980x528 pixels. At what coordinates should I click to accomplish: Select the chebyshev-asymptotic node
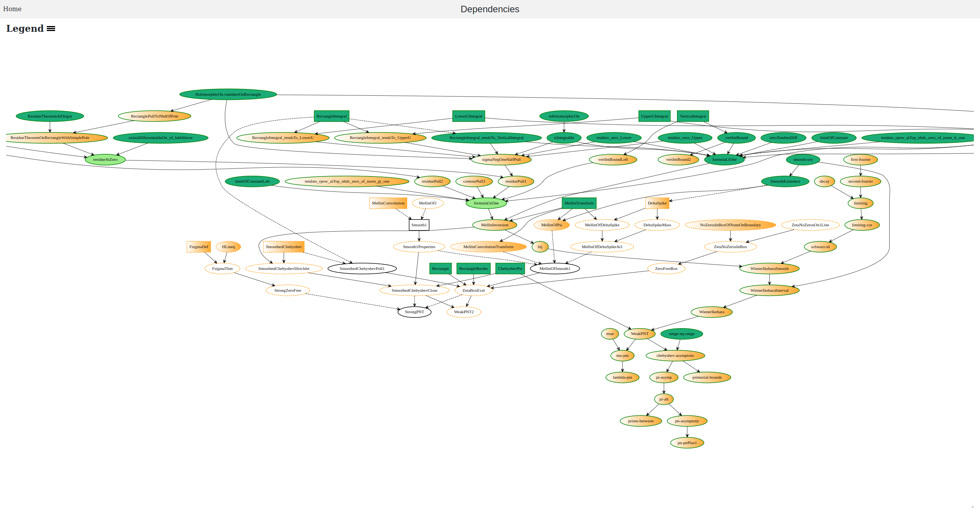point(675,356)
